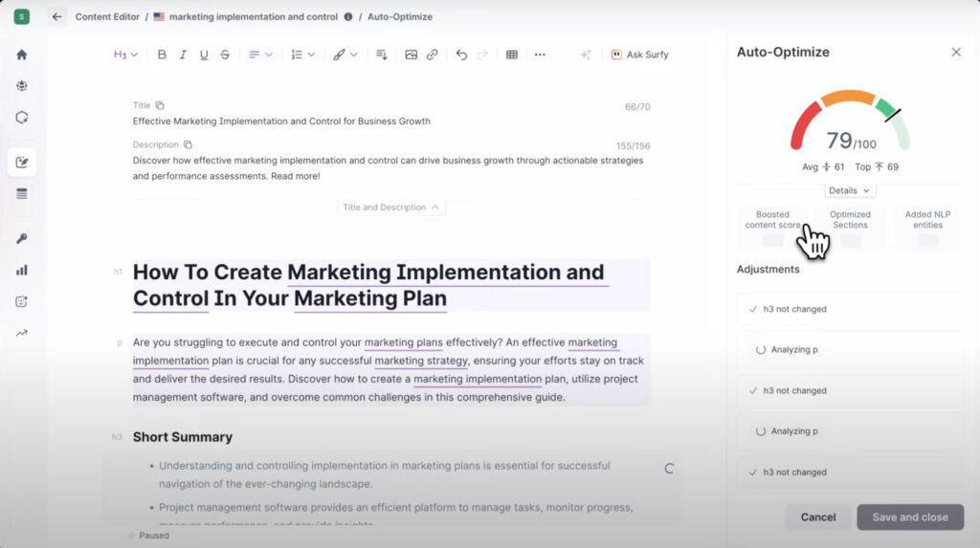Click the Top 69 score label
Image resolution: width=980 pixels, height=548 pixels.
tap(877, 166)
